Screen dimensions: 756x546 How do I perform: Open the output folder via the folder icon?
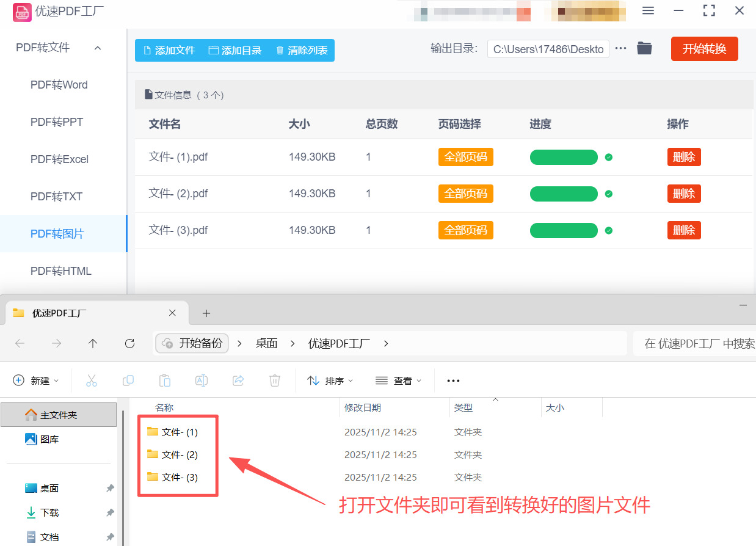click(x=644, y=48)
